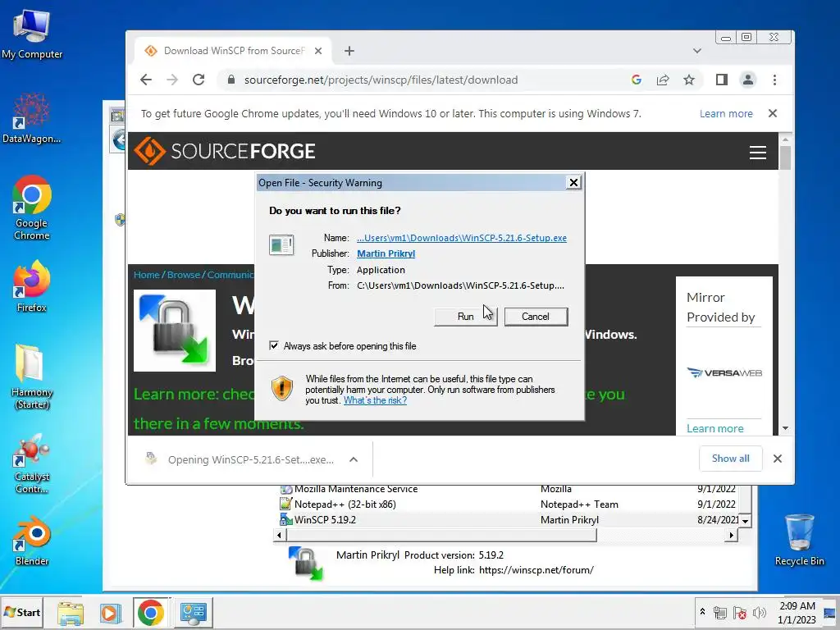The image size is (840, 630).
Task: Close the Chrome downloads bar
Action: tap(778, 459)
